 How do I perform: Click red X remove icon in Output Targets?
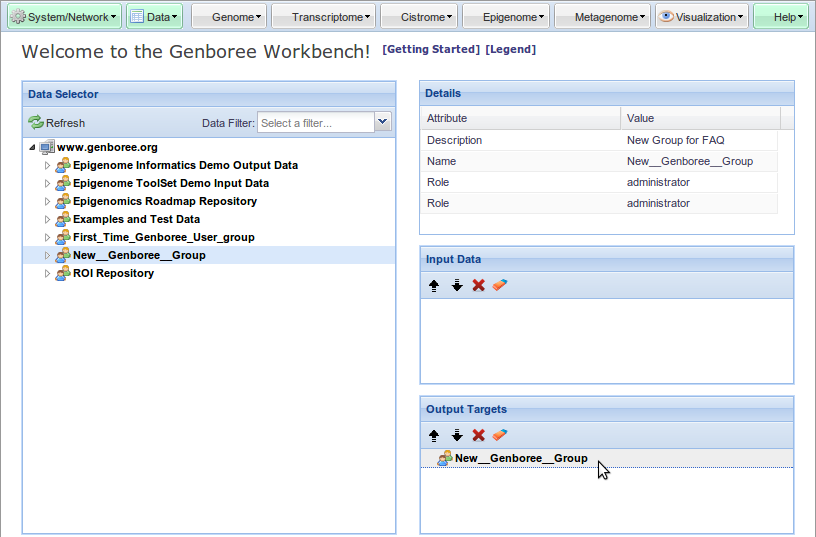(479, 435)
